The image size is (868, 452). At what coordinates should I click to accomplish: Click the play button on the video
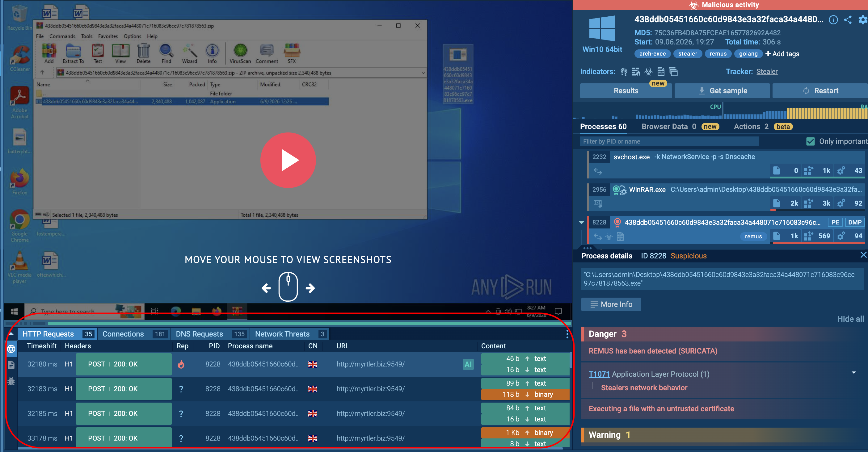288,160
